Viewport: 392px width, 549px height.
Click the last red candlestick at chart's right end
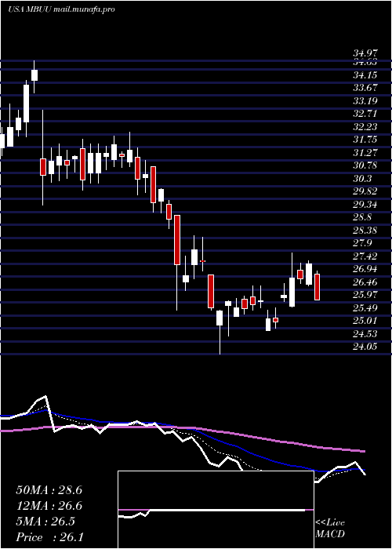(x=317, y=287)
